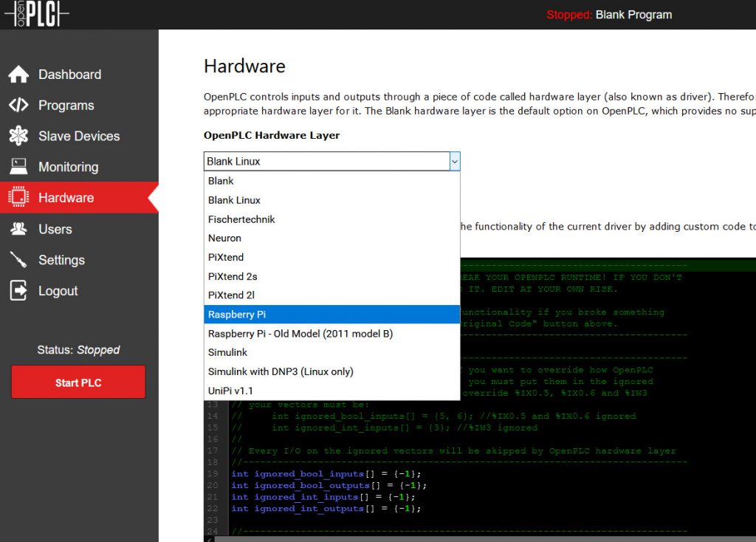Click the Dashboard home icon
Viewport: 756px width, 542px height.
18,75
